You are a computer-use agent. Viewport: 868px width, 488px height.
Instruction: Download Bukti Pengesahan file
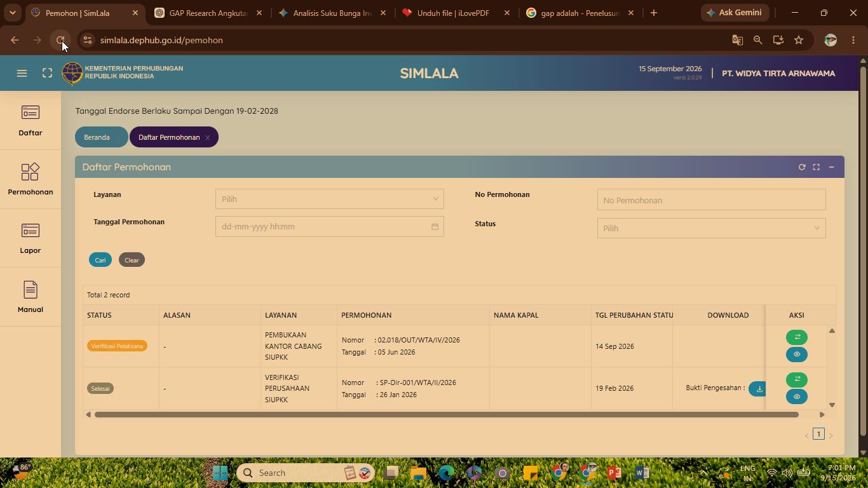pyautogui.click(x=758, y=389)
